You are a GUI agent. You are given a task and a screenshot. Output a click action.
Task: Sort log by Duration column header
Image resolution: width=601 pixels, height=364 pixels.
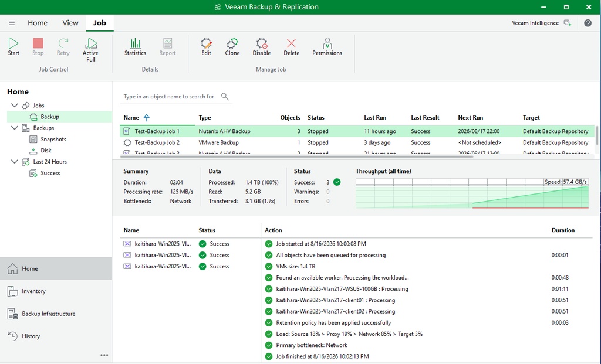point(563,230)
